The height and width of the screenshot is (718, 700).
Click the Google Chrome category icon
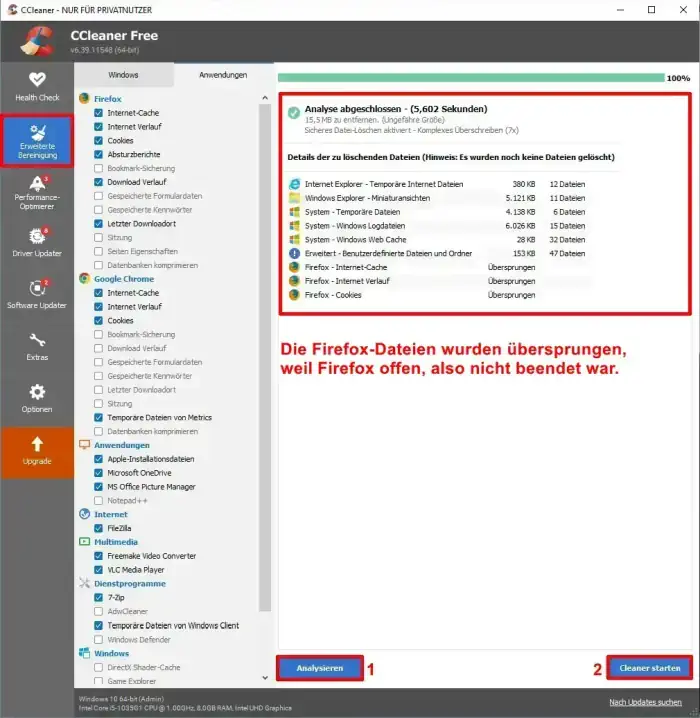pyautogui.click(x=84, y=278)
